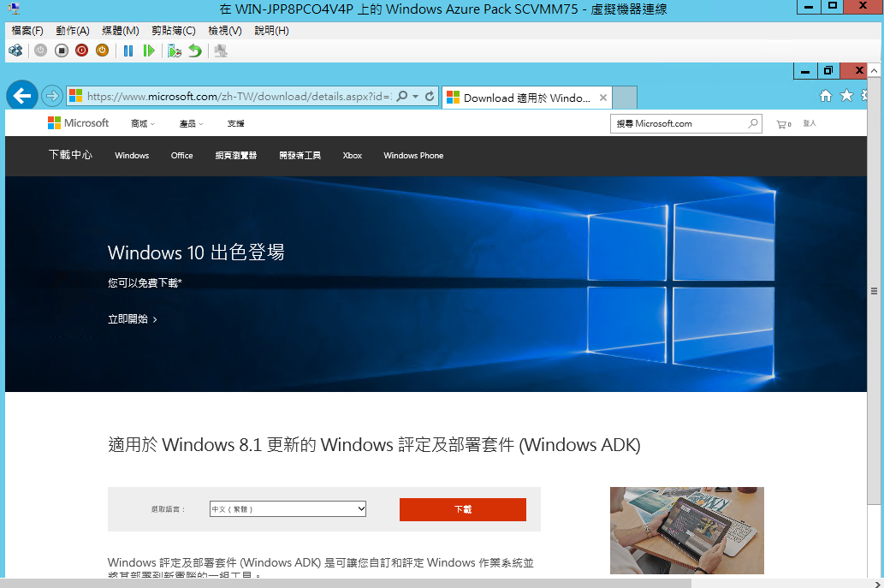Open the Windows nav link
Screen dimensions: 884x588
coord(132,156)
